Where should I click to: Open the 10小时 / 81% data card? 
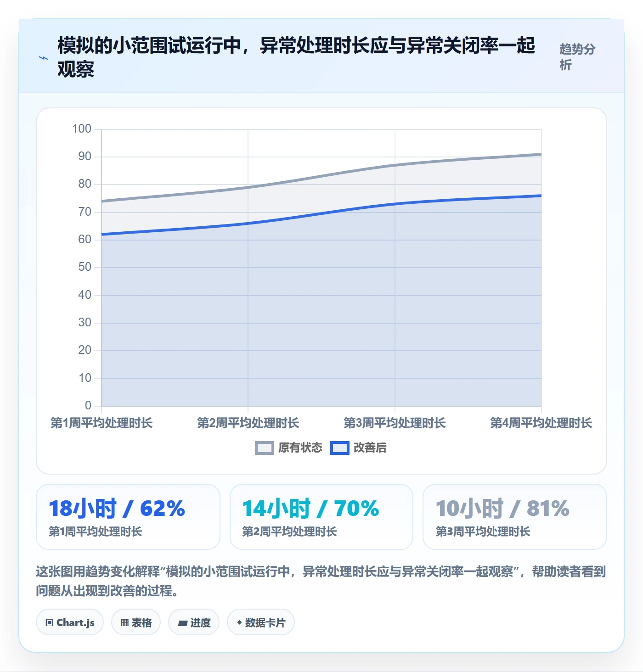coord(515,517)
